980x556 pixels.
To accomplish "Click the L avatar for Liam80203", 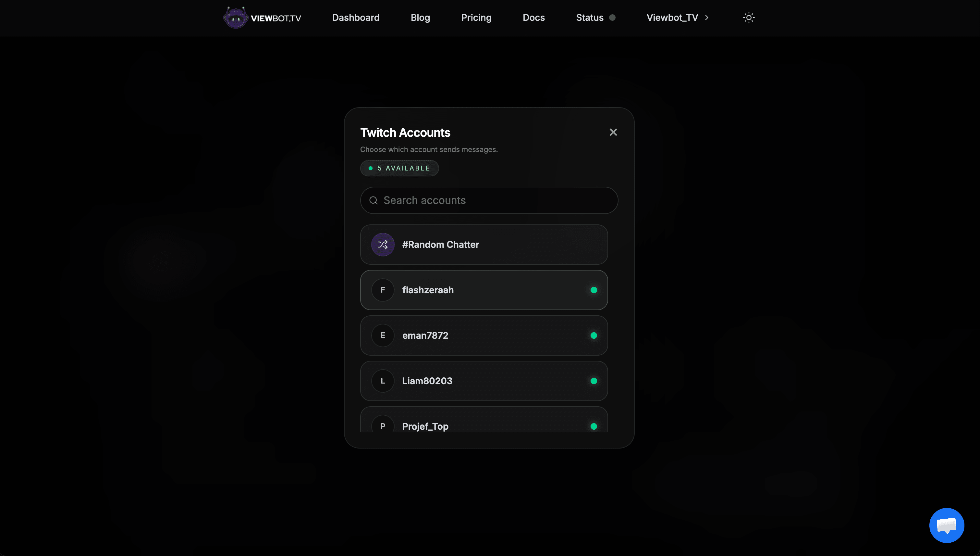I will [383, 381].
